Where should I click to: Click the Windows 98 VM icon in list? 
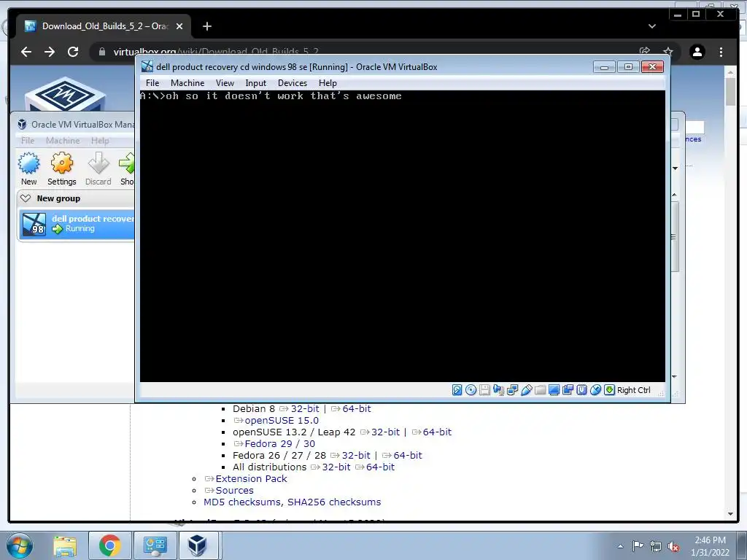coord(34,224)
